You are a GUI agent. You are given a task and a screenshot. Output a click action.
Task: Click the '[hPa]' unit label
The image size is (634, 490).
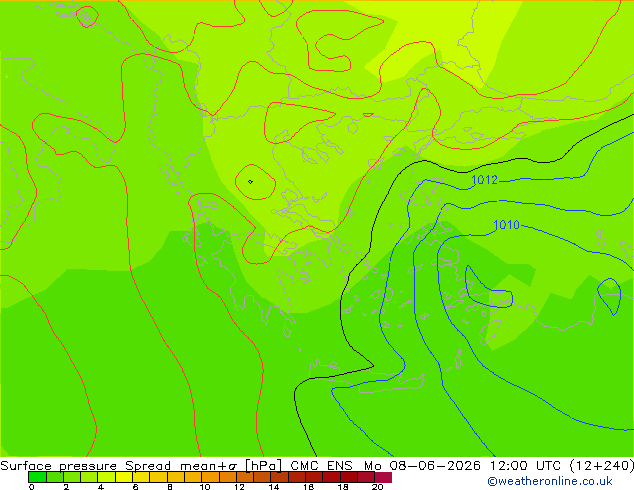263,466
